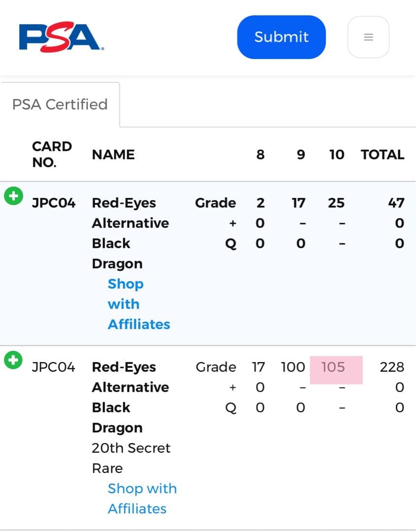Open the hamburger menu
416x532 pixels.
coord(368,37)
